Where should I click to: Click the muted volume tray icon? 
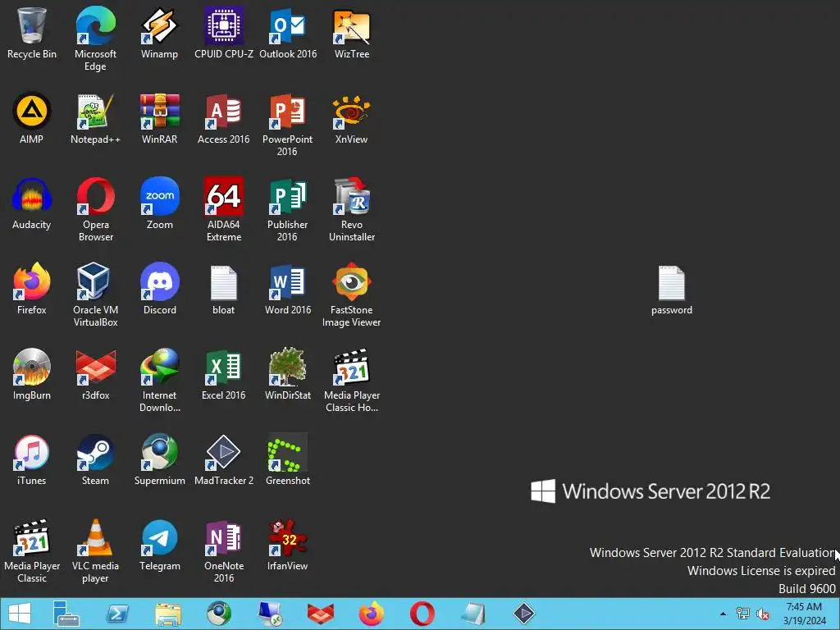pyautogui.click(x=763, y=614)
